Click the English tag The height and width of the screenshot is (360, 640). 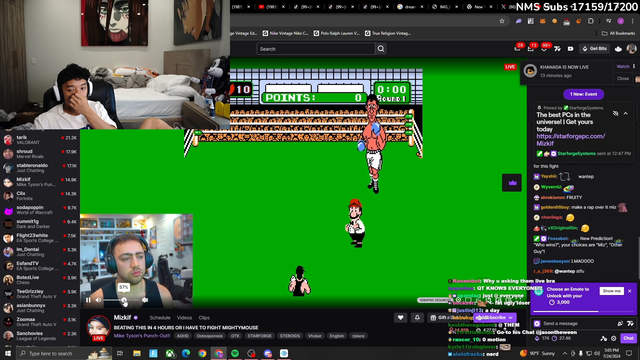click(337, 336)
